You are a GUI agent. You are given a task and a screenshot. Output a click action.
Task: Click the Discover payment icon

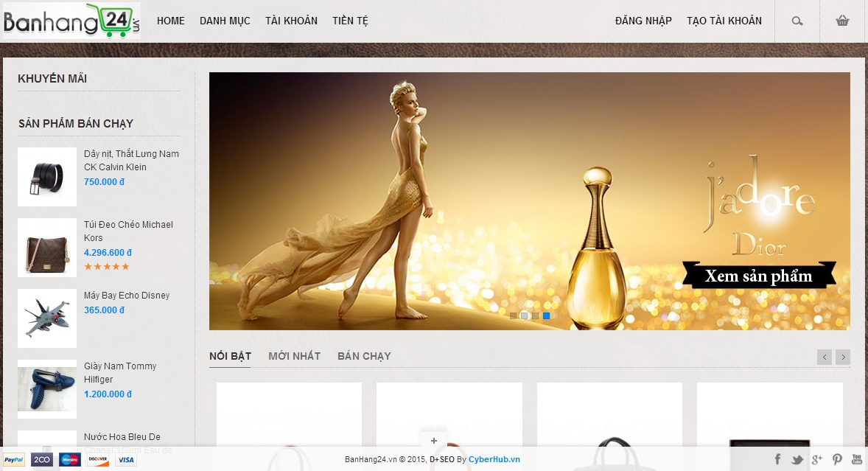click(x=98, y=460)
